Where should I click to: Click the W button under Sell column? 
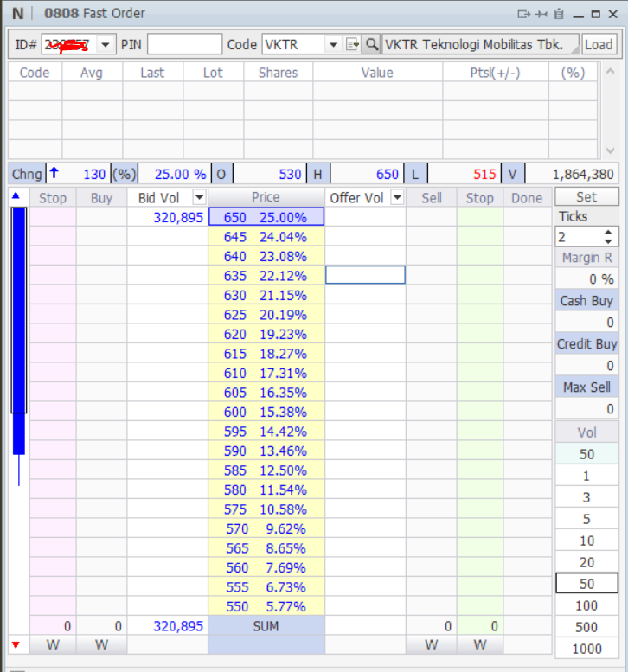[432, 644]
